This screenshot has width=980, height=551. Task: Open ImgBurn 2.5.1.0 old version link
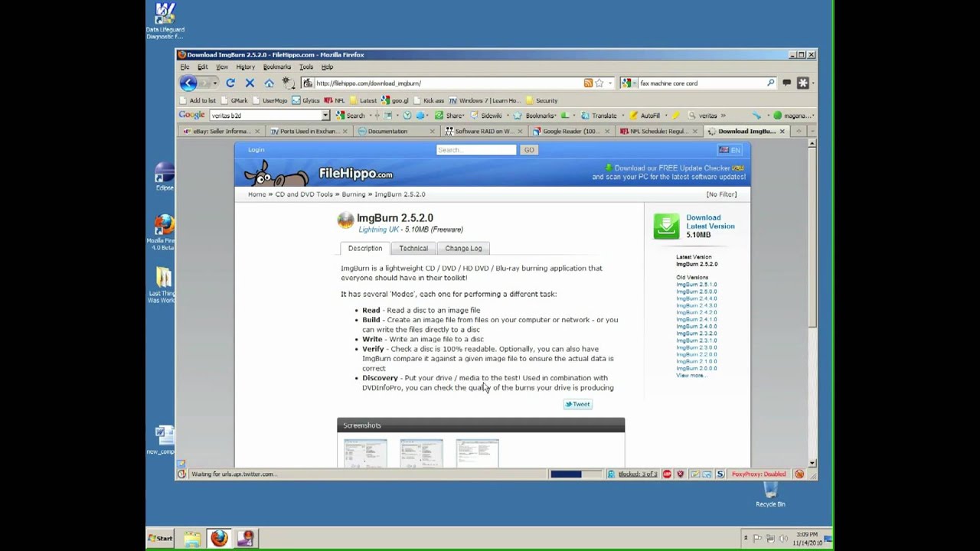click(696, 285)
